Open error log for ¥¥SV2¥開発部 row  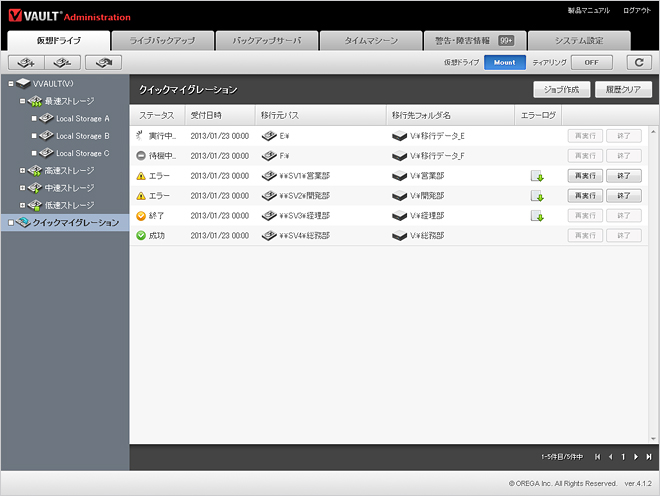point(537,196)
